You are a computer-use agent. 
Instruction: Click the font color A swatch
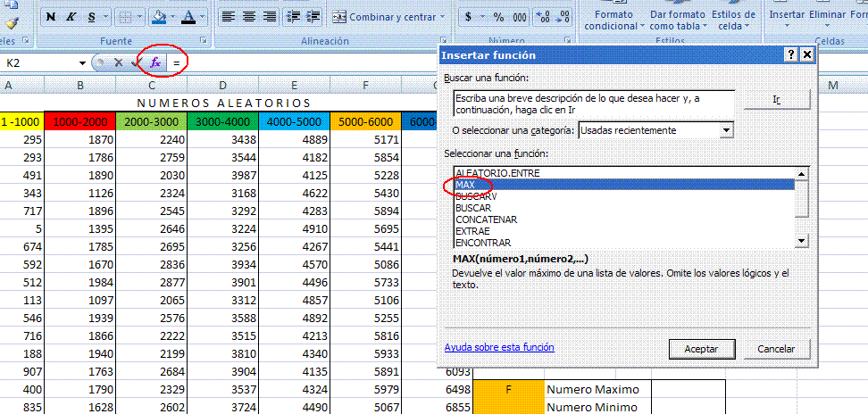(188, 17)
